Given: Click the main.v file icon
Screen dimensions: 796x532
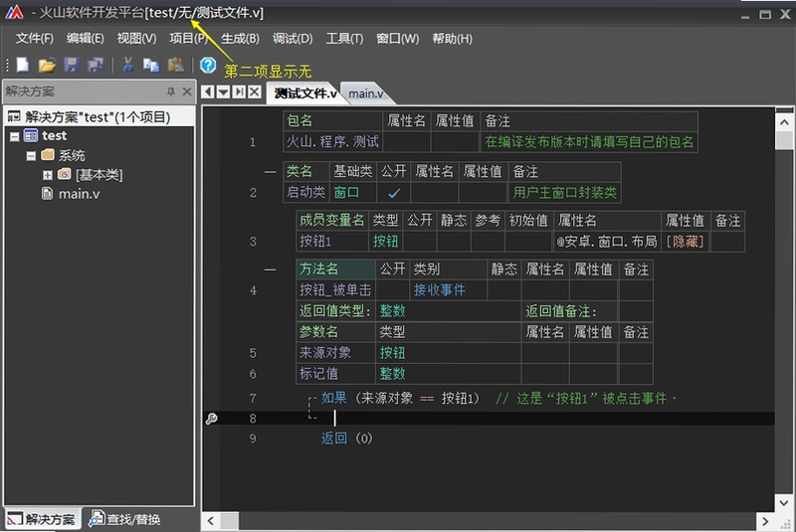Looking at the screenshot, I should 47,193.
